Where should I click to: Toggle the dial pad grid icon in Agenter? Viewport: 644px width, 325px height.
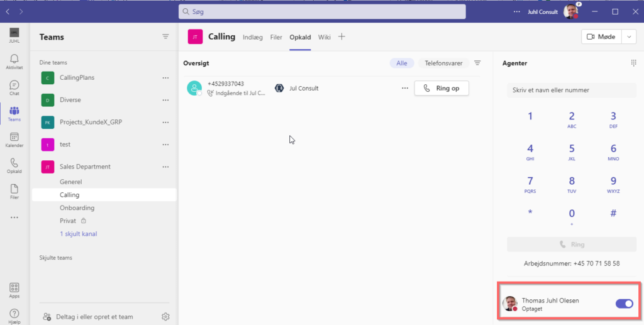pos(634,63)
